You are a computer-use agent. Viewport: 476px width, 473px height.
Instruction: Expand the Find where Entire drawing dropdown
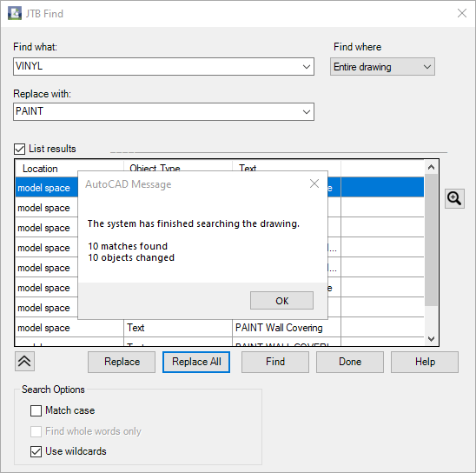[x=382, y=67]
